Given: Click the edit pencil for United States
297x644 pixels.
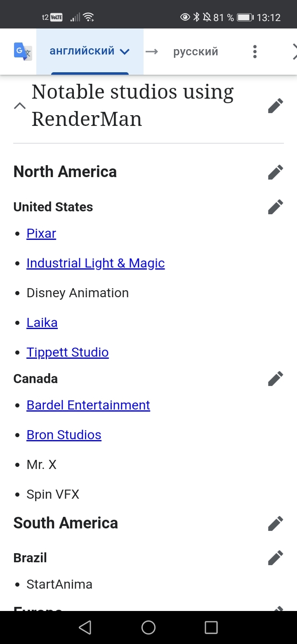Looking at the screenshot, I should [x=275, y=207].
